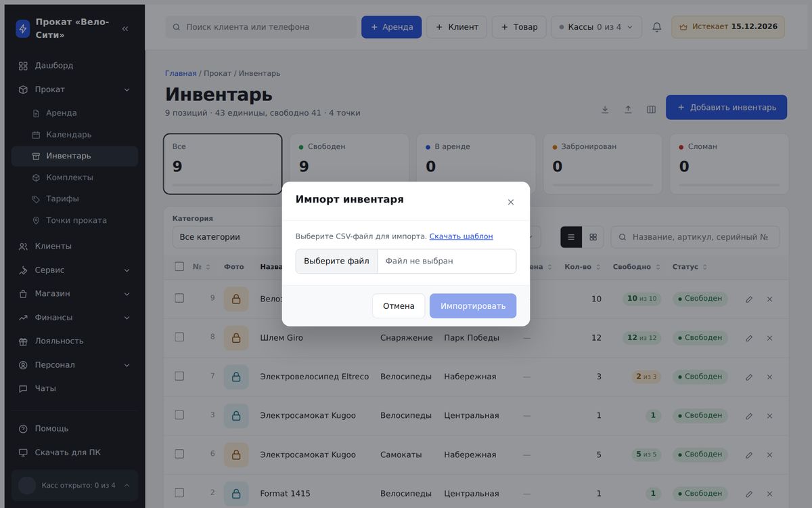This screenshot has height=508, width=812.
Task: Click the customer or phone search field
Action: [261, 27]
